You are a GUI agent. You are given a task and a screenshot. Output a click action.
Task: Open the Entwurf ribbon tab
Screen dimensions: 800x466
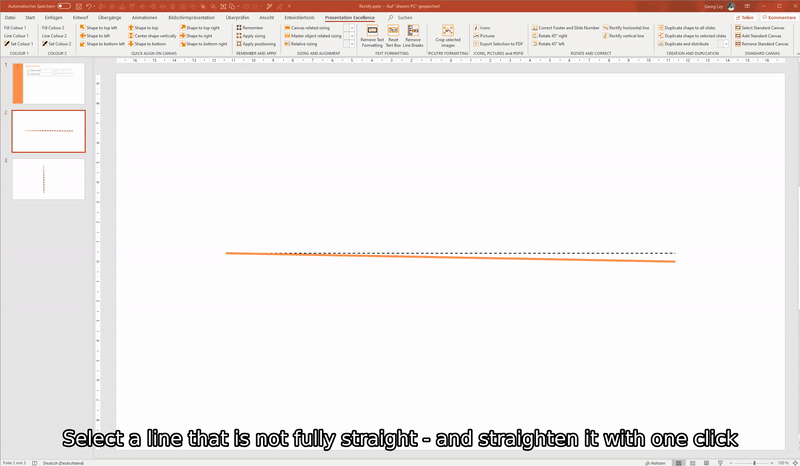point(81,17)
